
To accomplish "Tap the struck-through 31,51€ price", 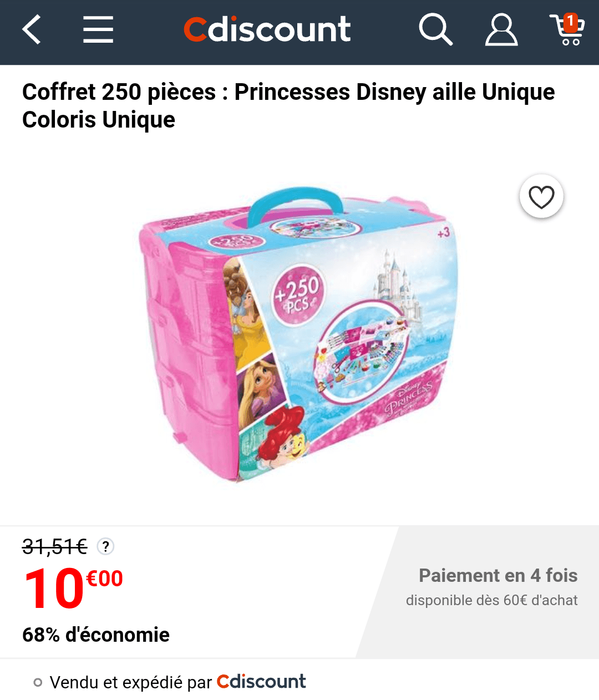I will click(x=55, y=547).
